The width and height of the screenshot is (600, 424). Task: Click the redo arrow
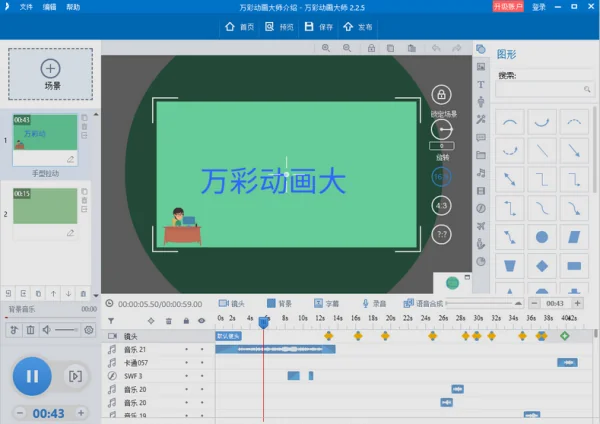[457, 48]
